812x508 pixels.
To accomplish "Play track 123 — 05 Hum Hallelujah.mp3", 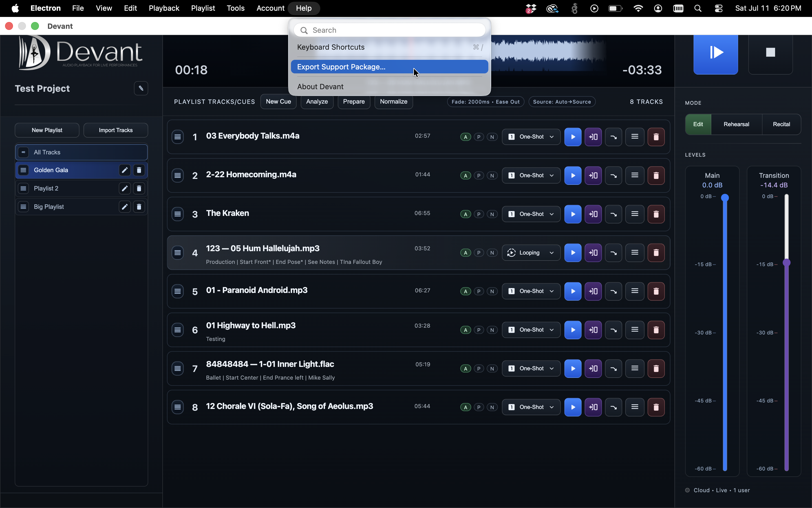I will point(572,253).
